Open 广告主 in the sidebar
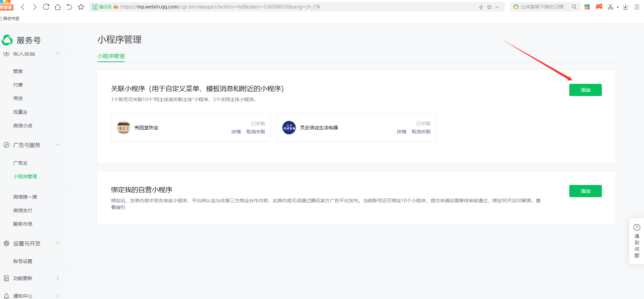Screen dimensions: 644x299 (20, 163)
